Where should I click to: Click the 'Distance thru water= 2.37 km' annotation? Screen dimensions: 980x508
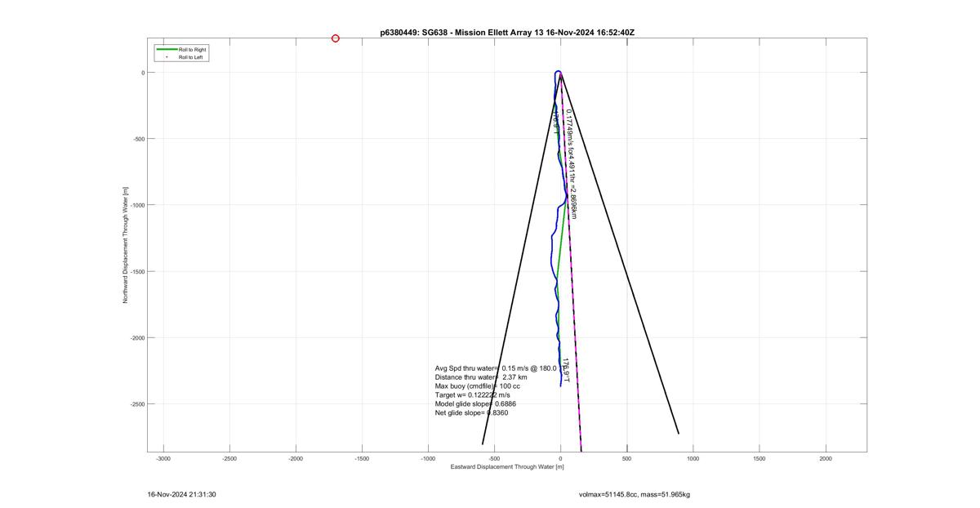click(481, 377)
